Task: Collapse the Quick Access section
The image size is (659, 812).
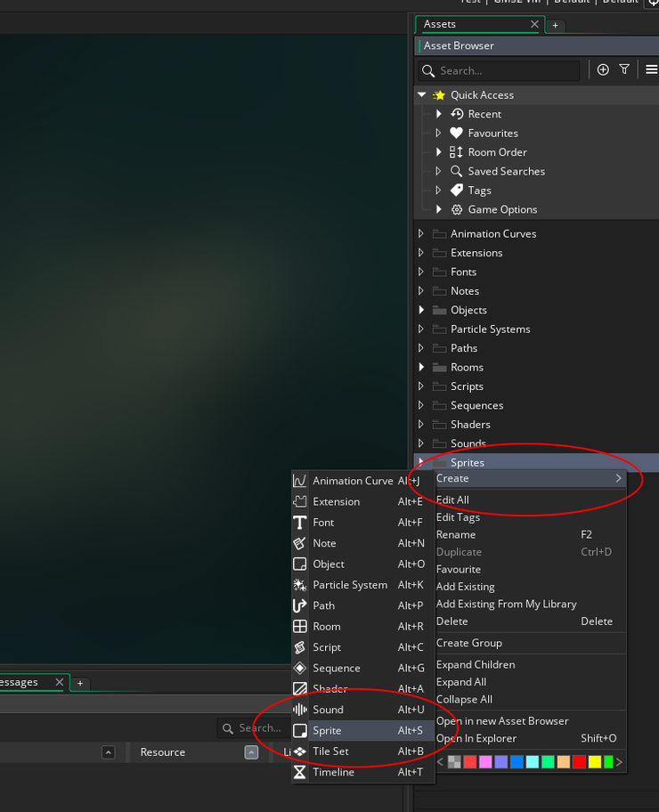Action: click(422, 95)
